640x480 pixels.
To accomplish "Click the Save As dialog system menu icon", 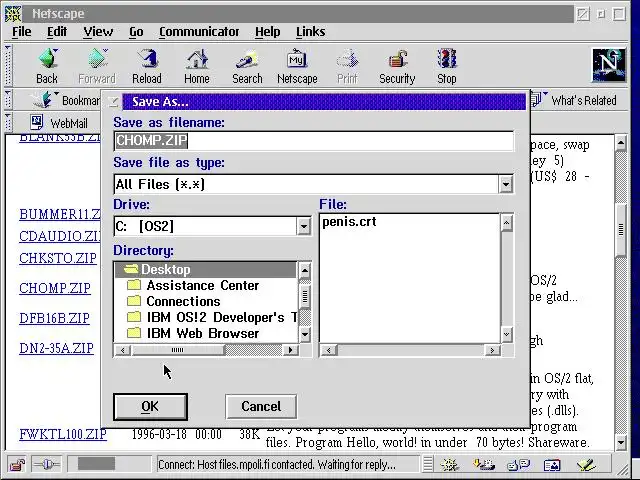I will pos(113,102).
